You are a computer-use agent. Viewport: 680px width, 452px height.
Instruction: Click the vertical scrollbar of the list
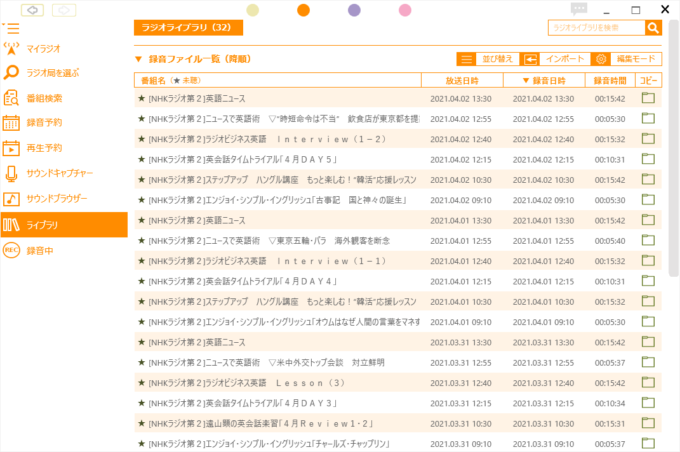click(x=673, y=147)
